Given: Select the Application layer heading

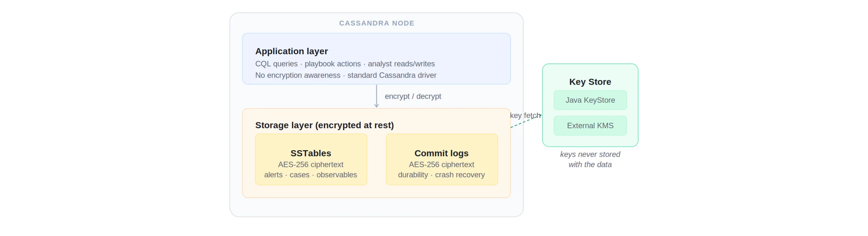Looking at the screenshot, I should click(x=291, y=51).
